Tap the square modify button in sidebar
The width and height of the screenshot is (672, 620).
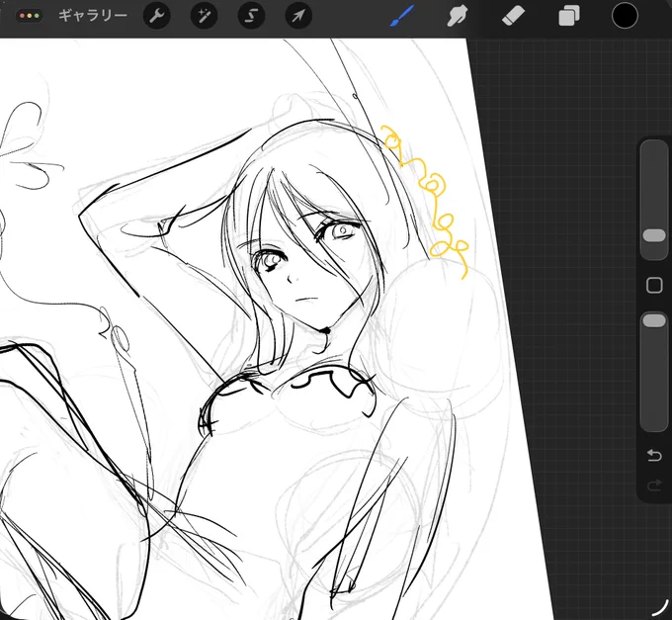654,285
